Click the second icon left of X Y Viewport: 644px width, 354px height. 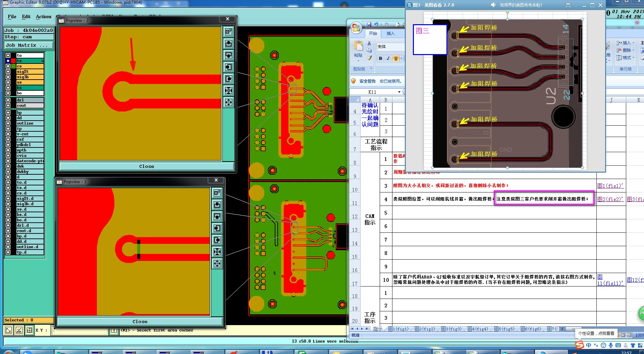click(19, 330)
